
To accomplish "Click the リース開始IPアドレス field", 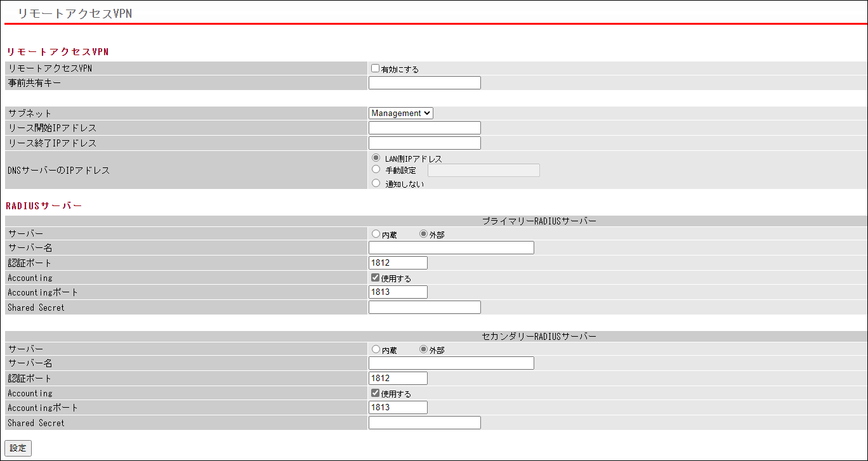I will pos(424,128).
